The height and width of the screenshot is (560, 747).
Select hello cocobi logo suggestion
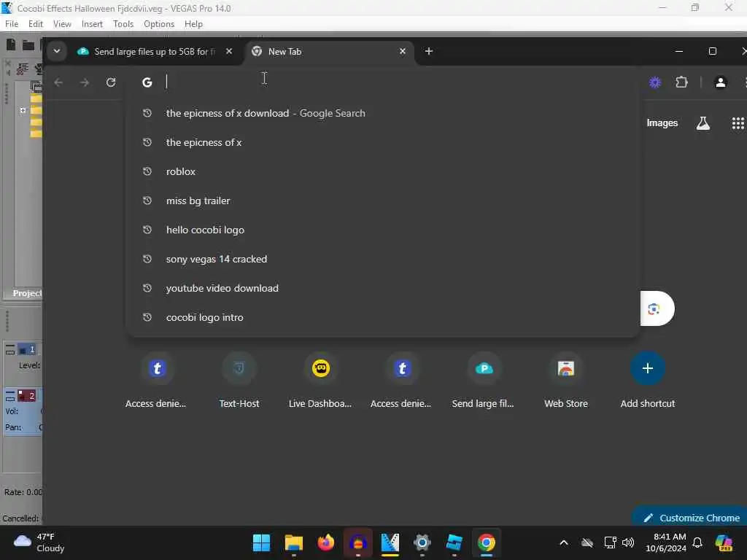coord(382,230)
